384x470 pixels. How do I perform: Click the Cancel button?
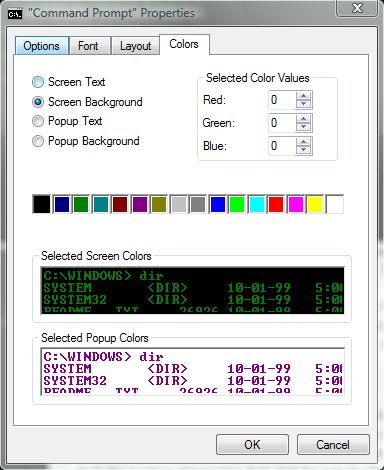(333, 444)
